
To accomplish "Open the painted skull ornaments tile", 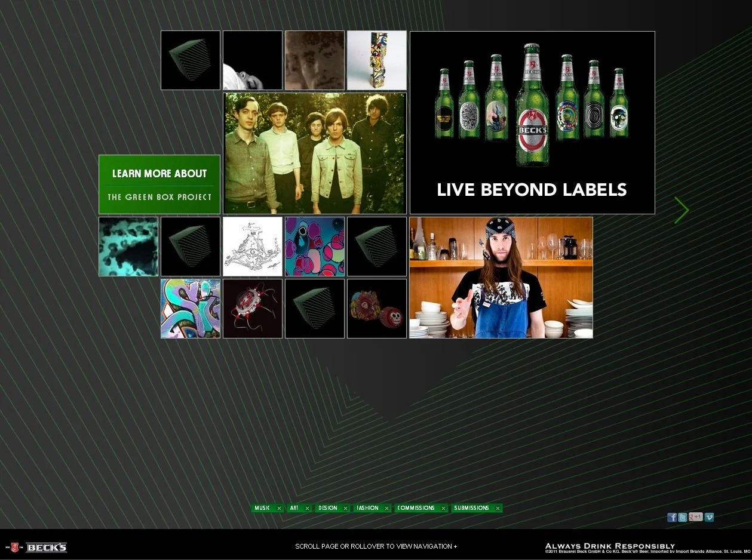I will [377, 309].
